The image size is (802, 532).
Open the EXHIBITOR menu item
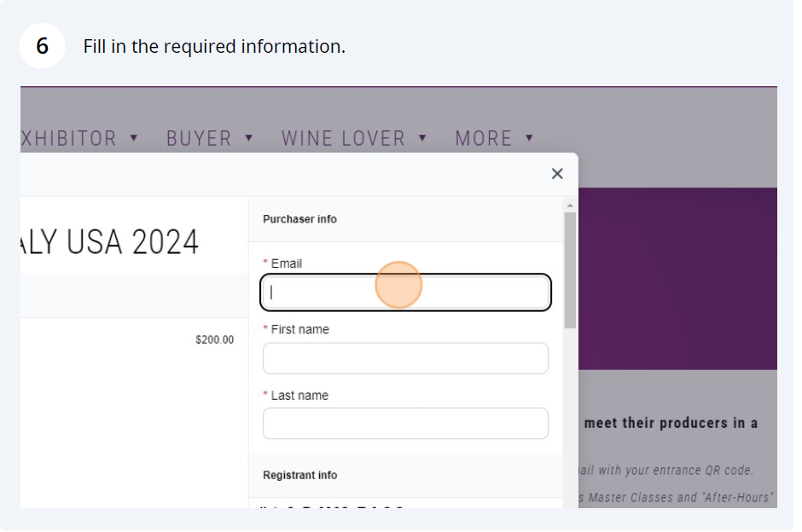[x=68, y=138]
